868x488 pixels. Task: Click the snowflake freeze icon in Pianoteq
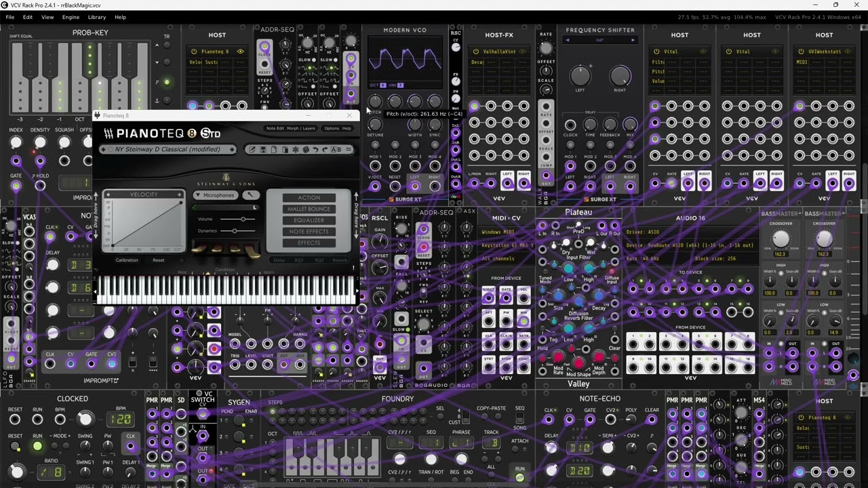point(296,150)
